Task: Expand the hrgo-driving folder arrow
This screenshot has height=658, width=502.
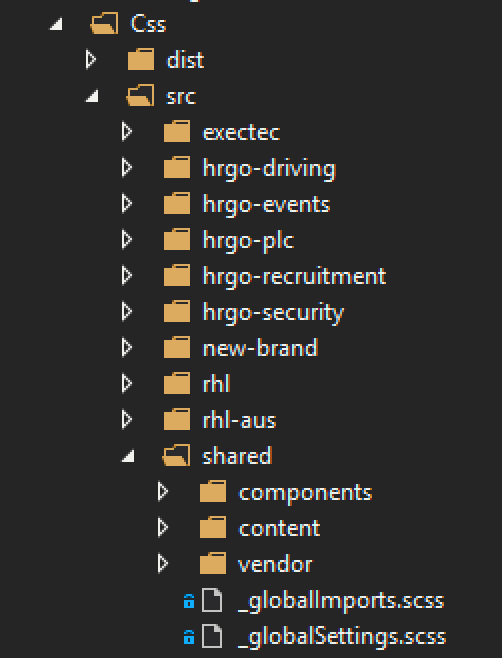Action: [x=127, y=167]
